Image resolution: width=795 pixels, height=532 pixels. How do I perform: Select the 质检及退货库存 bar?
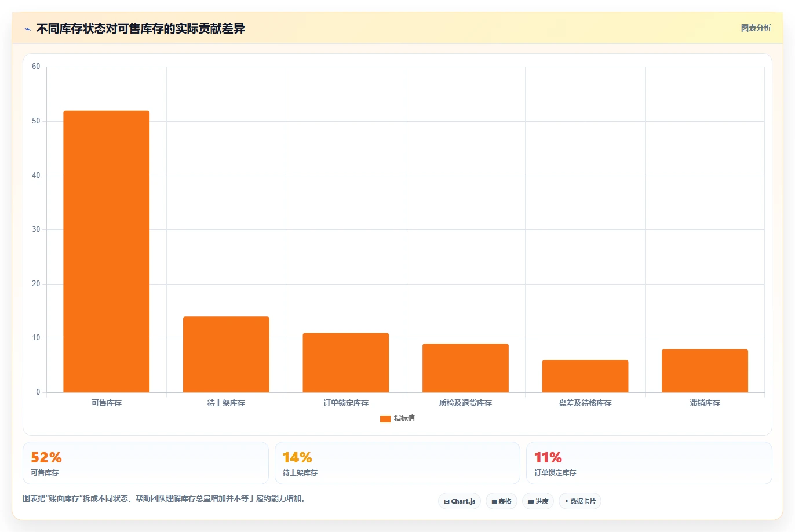pos(465,368)
